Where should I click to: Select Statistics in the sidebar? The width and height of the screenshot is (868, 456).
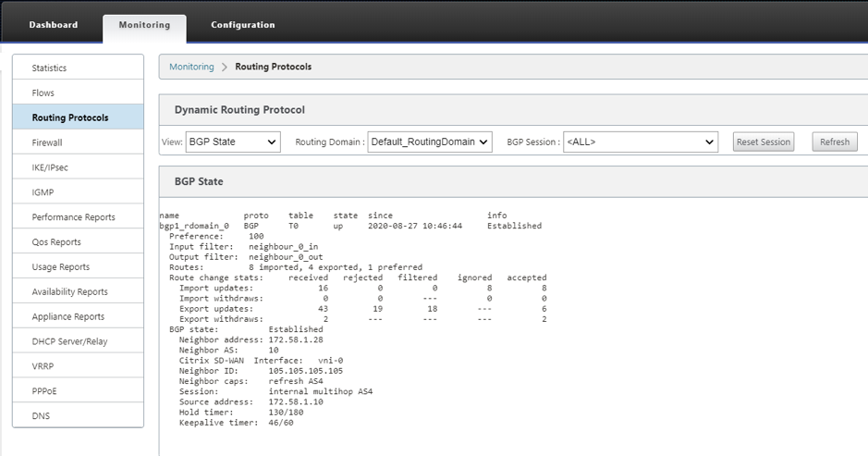78,68
